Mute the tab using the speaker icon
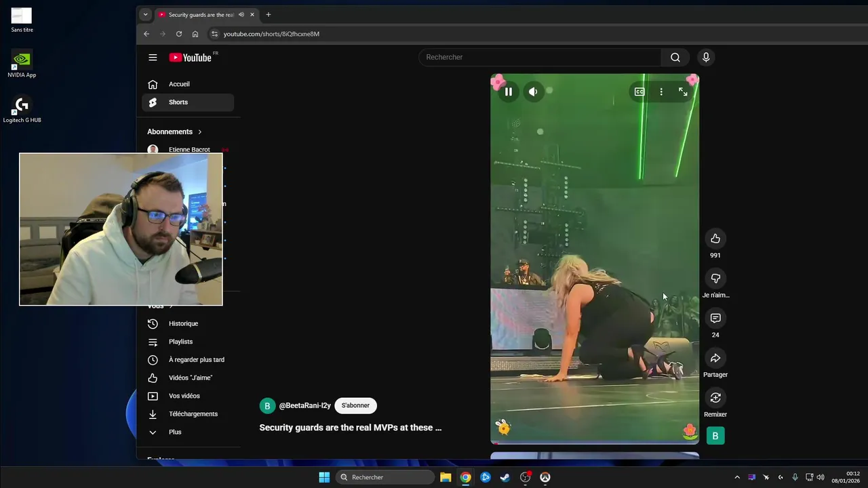 pyautogui.click(x=241, y=14)
